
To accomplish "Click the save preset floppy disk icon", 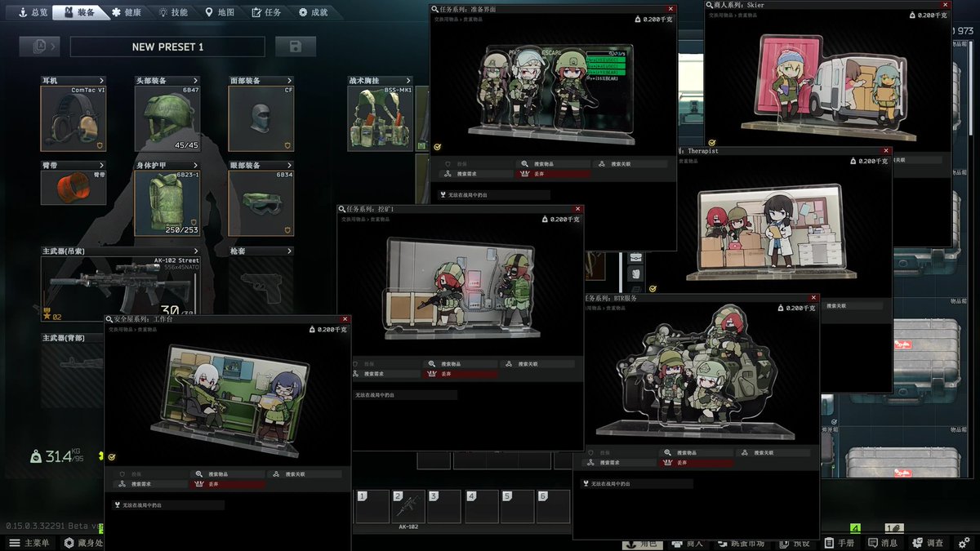I will [295, 47].
